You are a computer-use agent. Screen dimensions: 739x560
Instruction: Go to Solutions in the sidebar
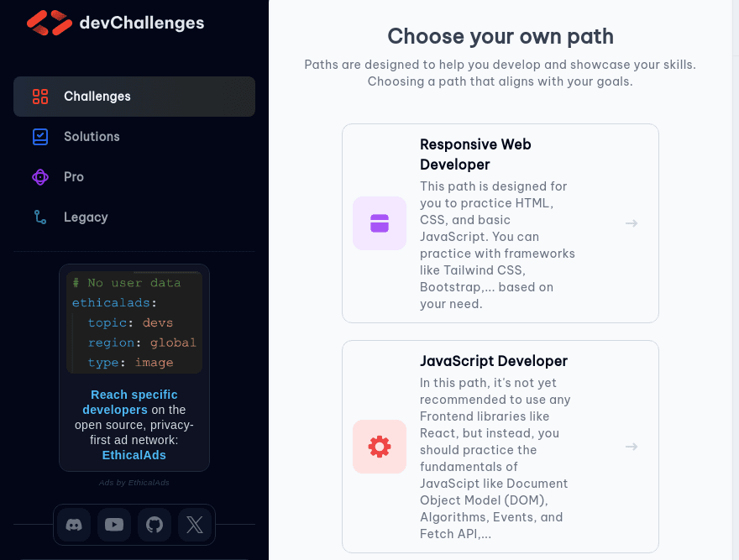point(92,137)
